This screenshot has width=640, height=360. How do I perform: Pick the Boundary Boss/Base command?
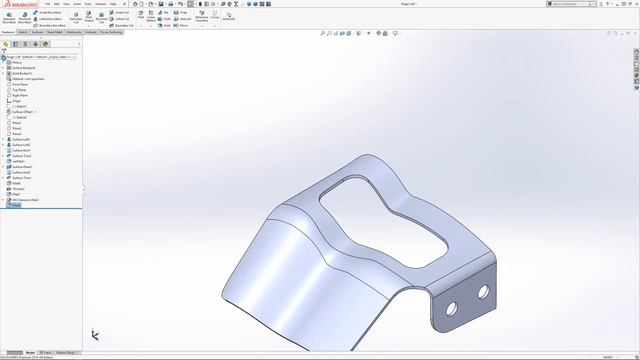click(49, 25)
